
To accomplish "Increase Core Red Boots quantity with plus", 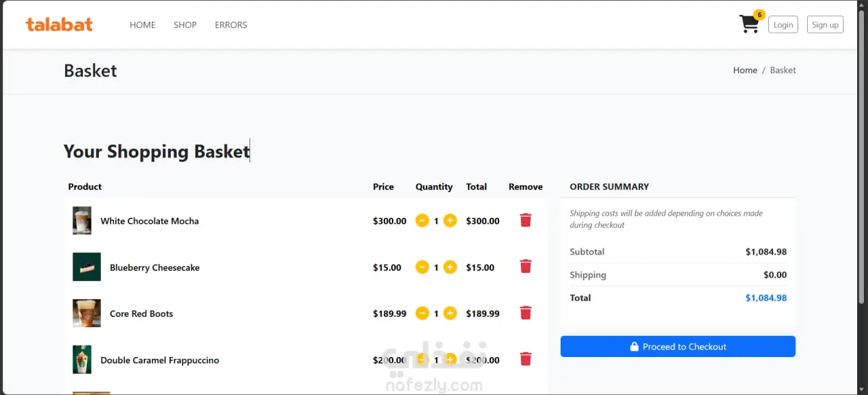I will tap(450, 314).
